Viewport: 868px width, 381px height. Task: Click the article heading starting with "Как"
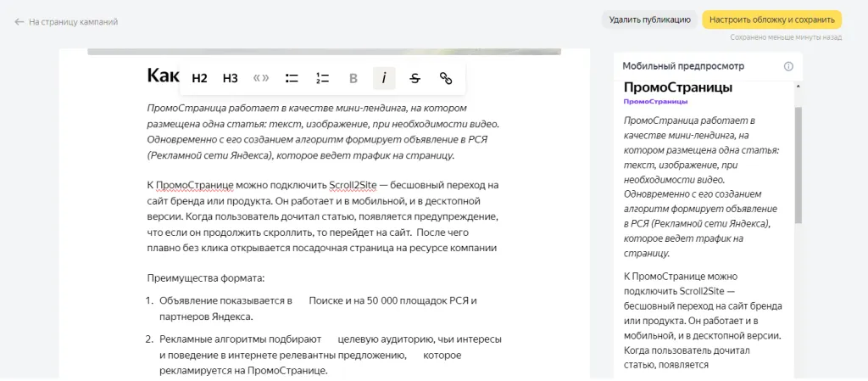coord(162,76)
